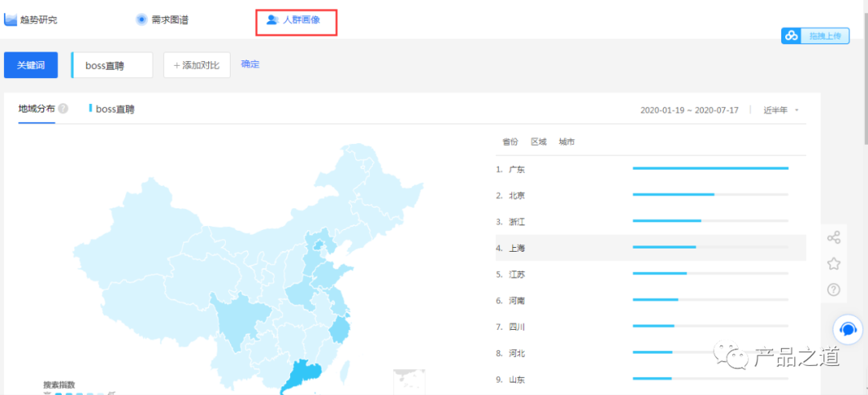Click the 需求图谱 circular icon
Viewport: 868px width, 395px height.
pos(141,20)
